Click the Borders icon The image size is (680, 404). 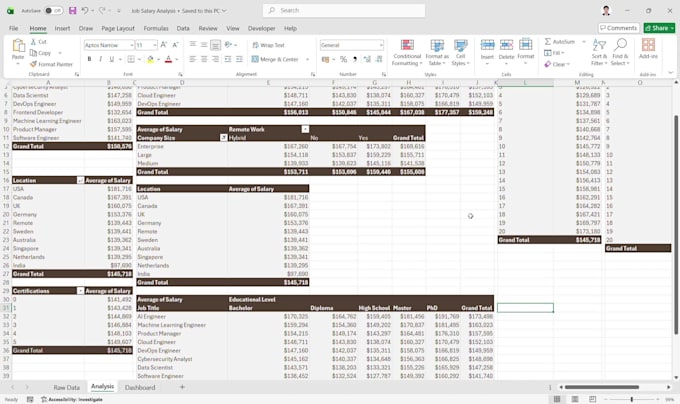pyautogui.click(x=131, y=59)
